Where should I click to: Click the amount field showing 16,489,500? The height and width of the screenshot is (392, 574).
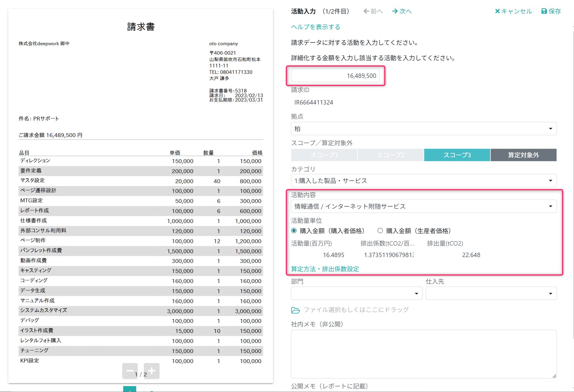335,76
